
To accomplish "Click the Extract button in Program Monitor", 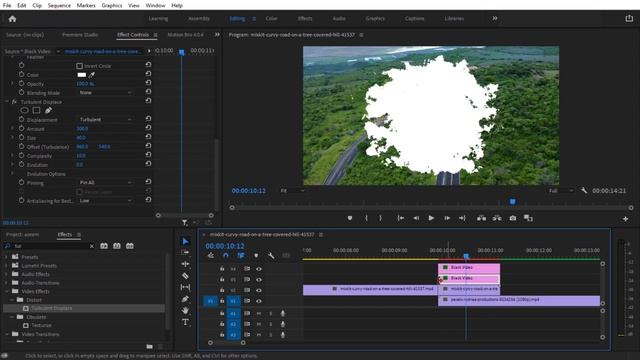I will tap(497, 218).
